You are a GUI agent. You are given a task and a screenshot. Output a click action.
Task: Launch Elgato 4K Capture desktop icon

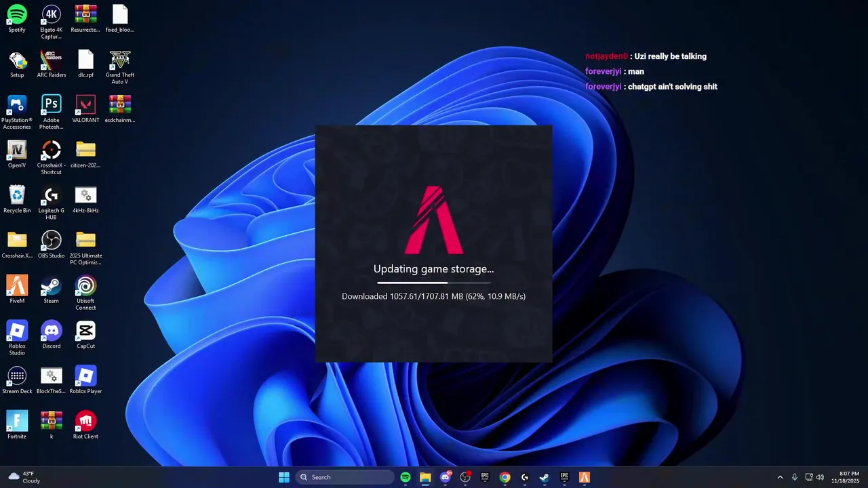tap(52, 22)
